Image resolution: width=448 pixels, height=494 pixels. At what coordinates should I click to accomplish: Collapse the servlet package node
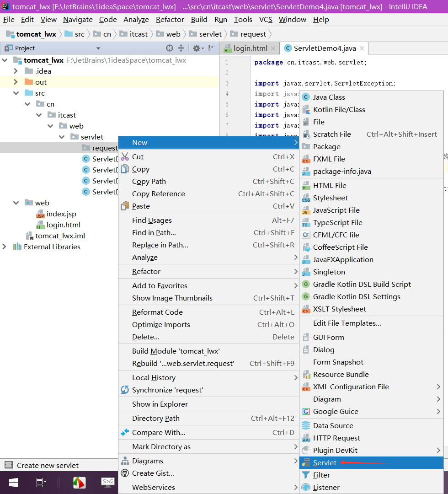click(x=62, y=137)
